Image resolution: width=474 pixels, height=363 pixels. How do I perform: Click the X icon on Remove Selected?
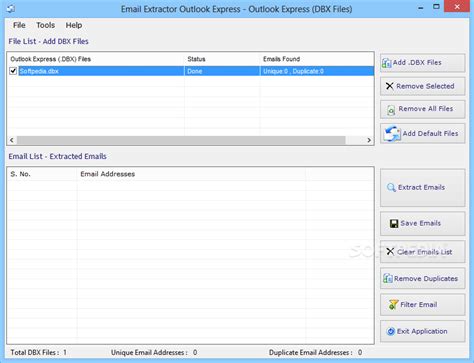(x=389, y=86)
